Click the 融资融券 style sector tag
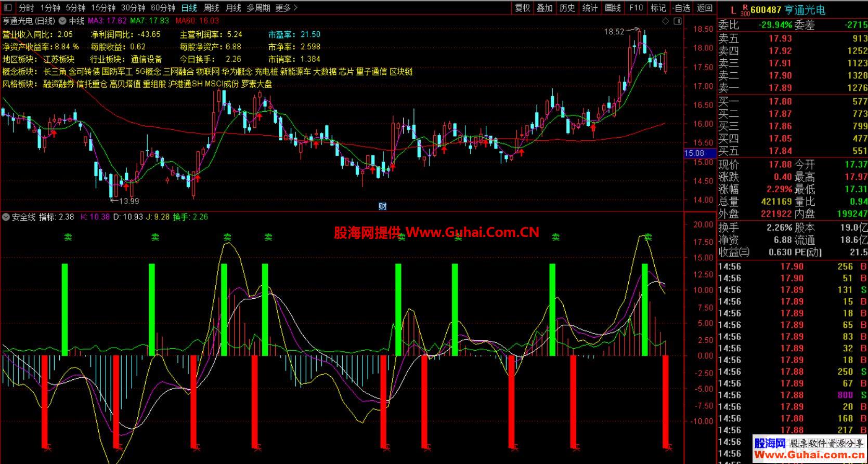 59,84
